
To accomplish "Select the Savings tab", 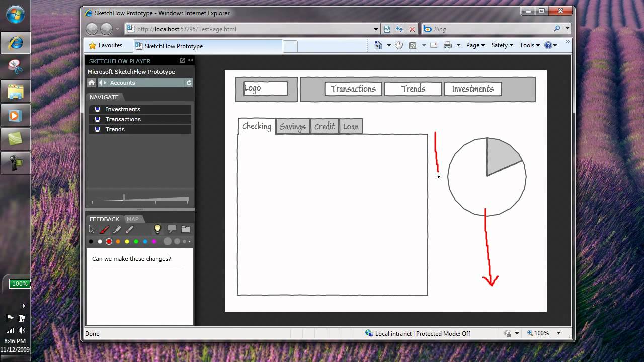I will [293, 127].
